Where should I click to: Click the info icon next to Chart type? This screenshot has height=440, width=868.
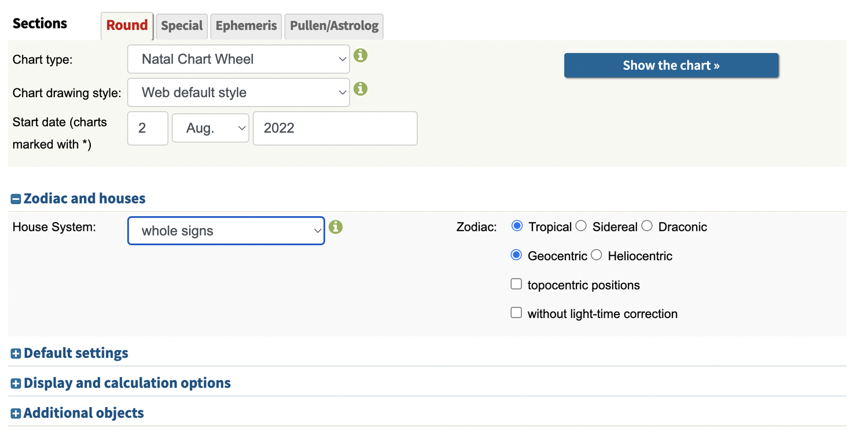(x=361, y=56)
